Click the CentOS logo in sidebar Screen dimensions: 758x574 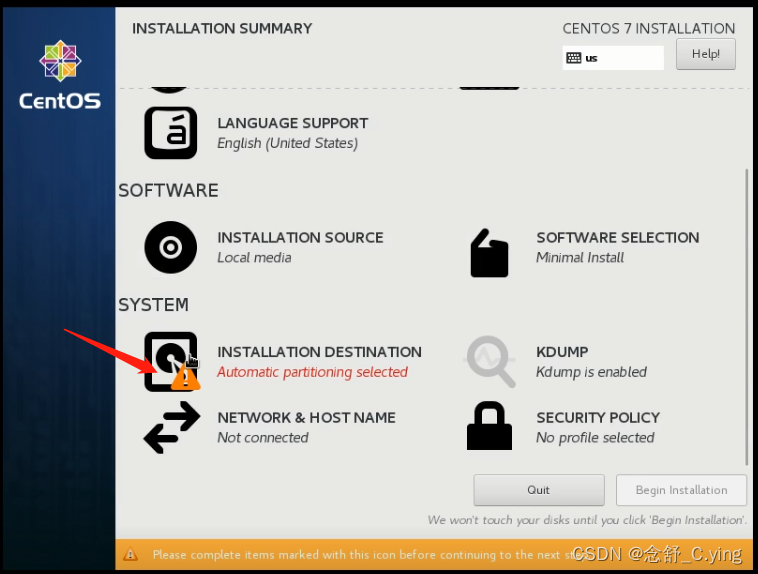[60, 75]
